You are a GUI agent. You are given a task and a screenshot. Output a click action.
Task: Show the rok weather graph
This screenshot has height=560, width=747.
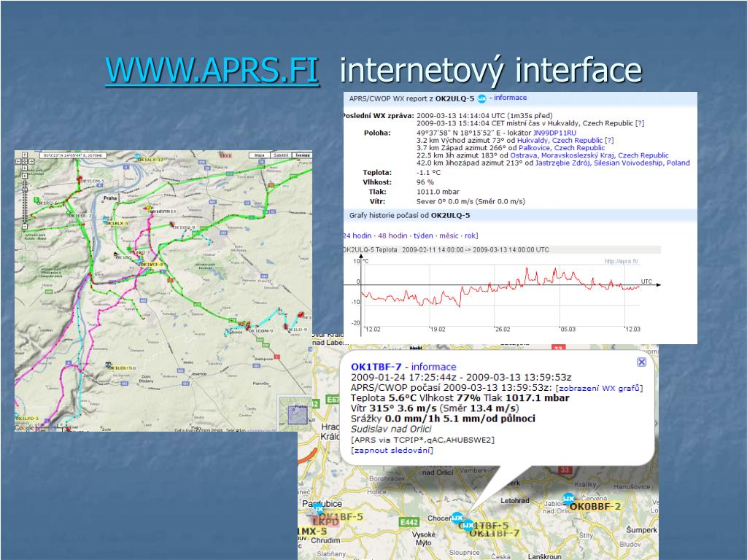[x=471, y=236]
